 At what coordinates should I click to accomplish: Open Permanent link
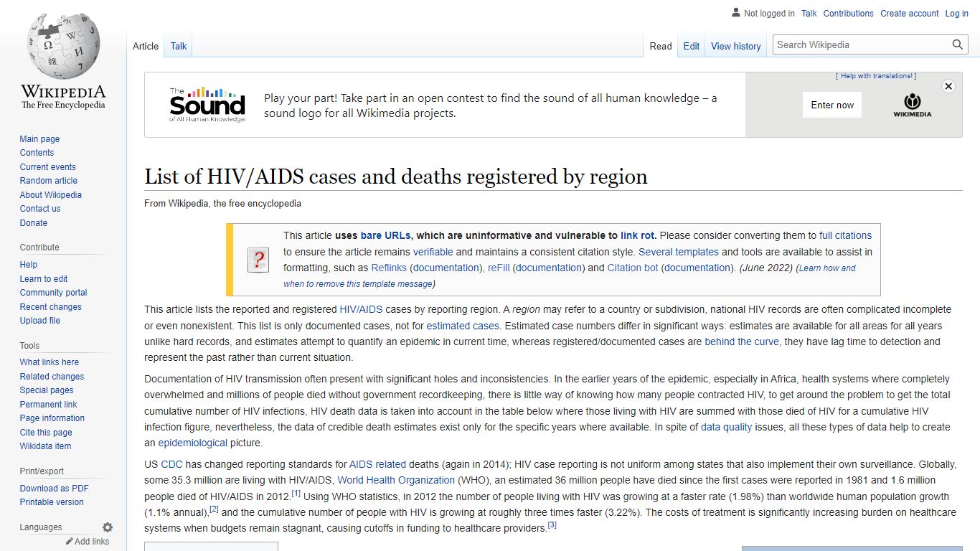[48, 405]
